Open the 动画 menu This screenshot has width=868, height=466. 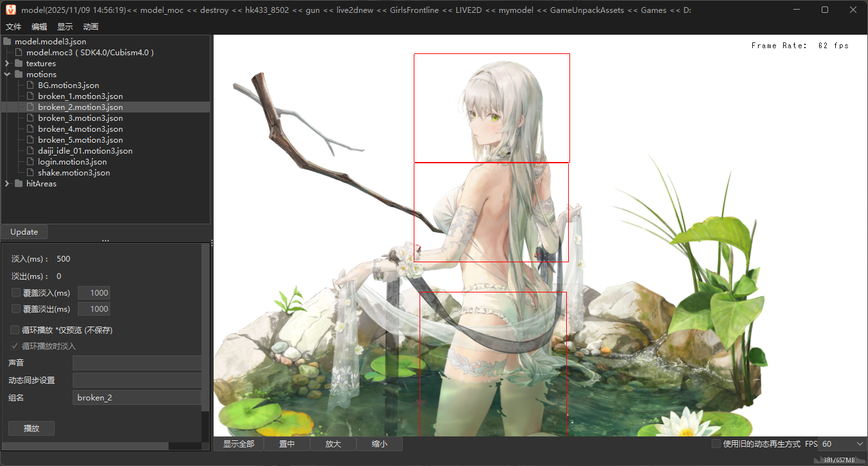click(x=91, y=26)
